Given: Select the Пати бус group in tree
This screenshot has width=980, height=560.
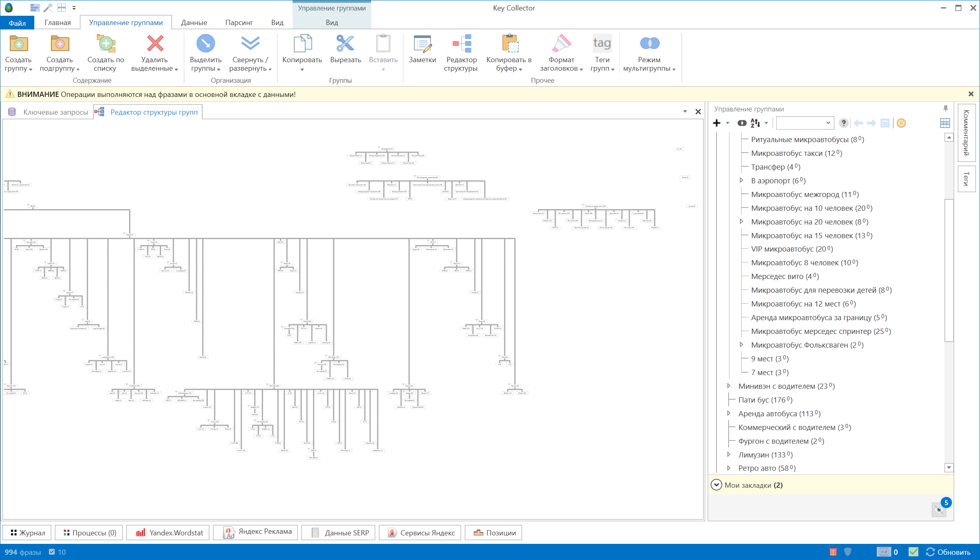Looking at the screenshot, I should [765, 400].
